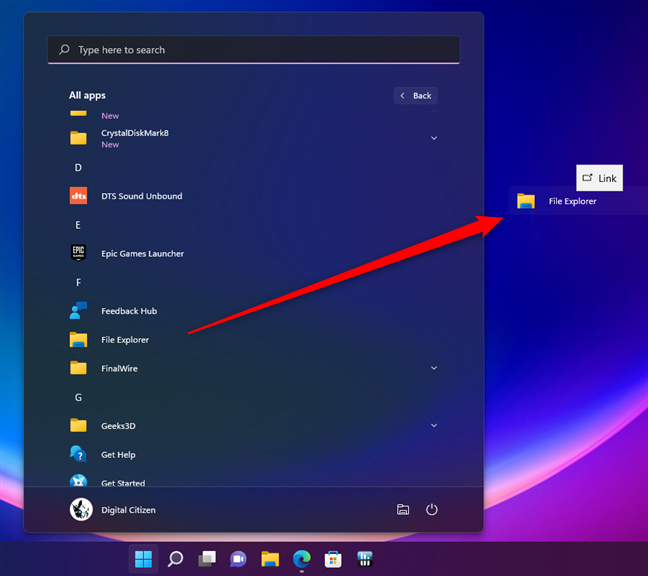Launch Microsoft Edge from the taskbar
The image size is (648, 576).
(302, 559)
